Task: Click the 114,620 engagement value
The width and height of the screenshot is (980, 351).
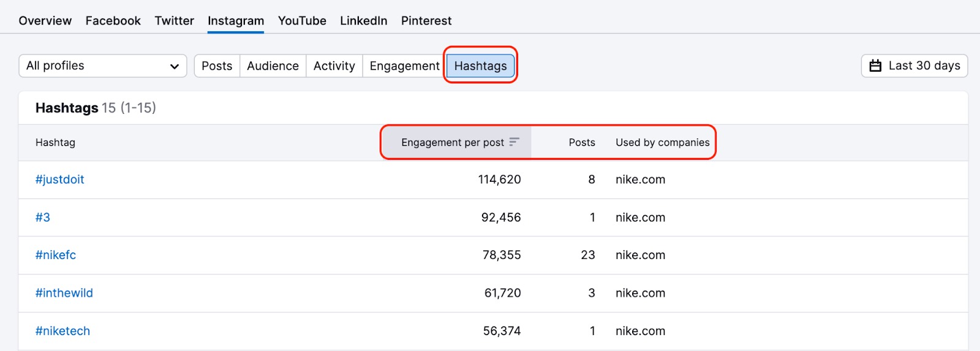Action: coord(499,179)
